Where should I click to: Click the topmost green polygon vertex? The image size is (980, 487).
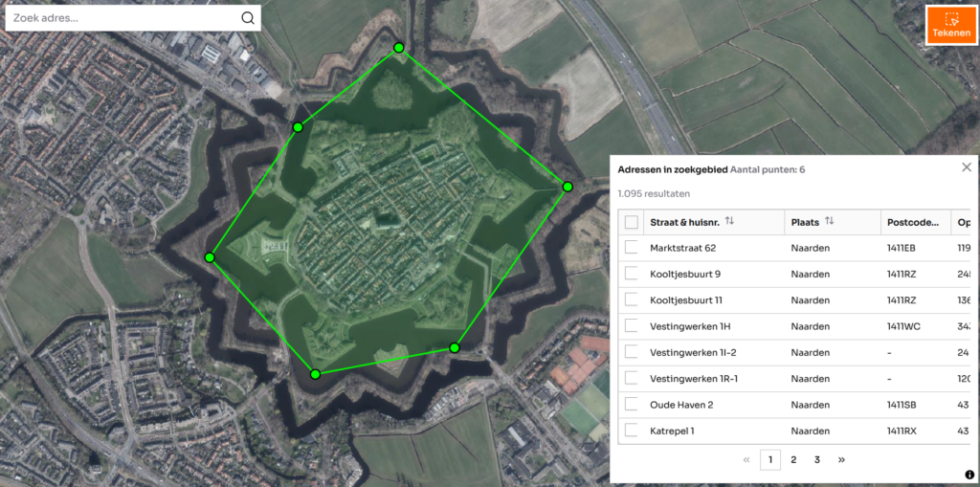398,48
